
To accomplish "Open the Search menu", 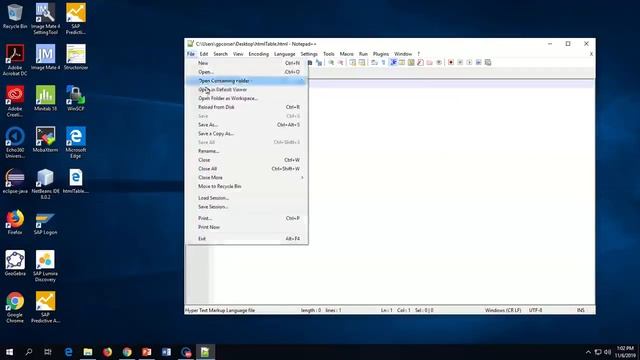I will pyautogui.click(x=220, y=54).
